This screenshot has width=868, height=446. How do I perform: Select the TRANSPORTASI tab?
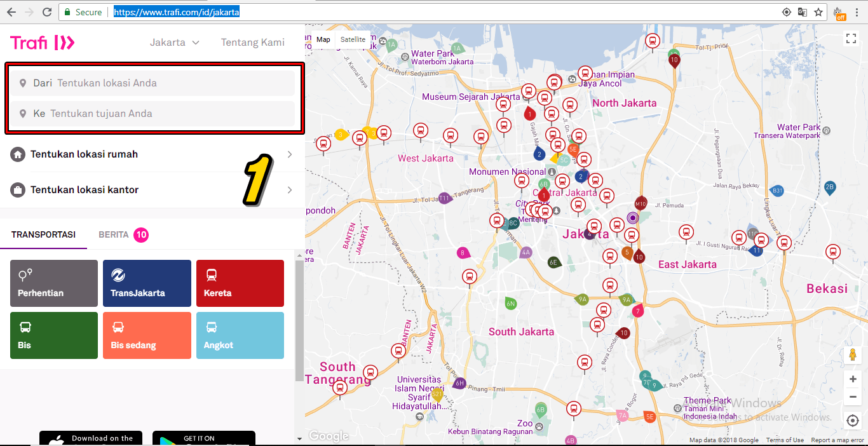point(43,234)
